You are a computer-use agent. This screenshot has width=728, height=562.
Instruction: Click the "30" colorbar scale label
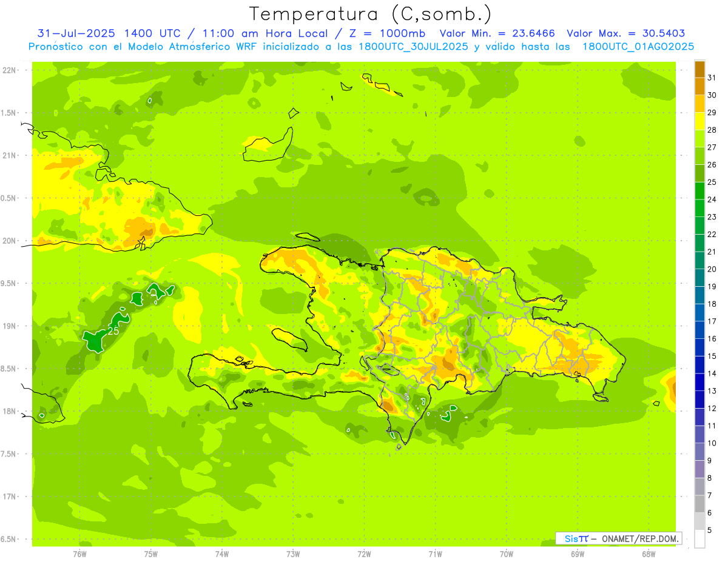(712, 95)
